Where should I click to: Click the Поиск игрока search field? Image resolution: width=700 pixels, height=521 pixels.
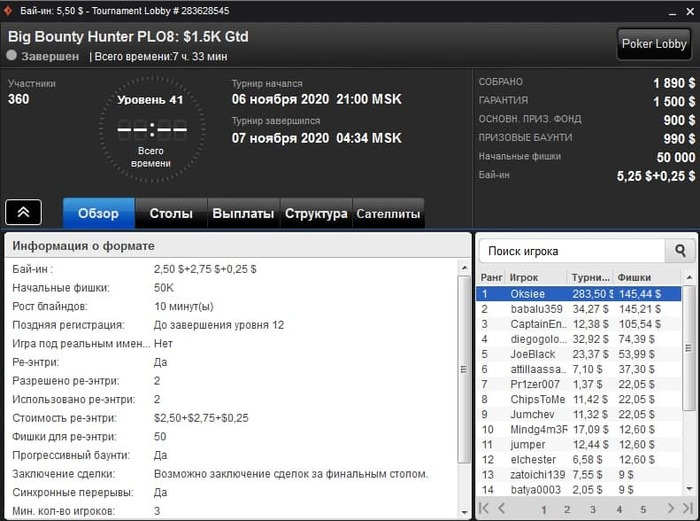click(572, 251)
